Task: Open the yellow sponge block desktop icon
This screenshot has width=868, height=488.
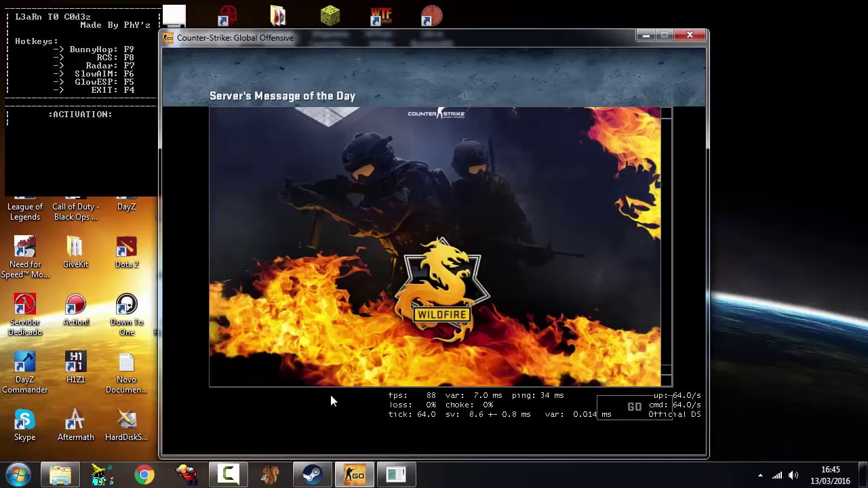Action: [330, 16]
